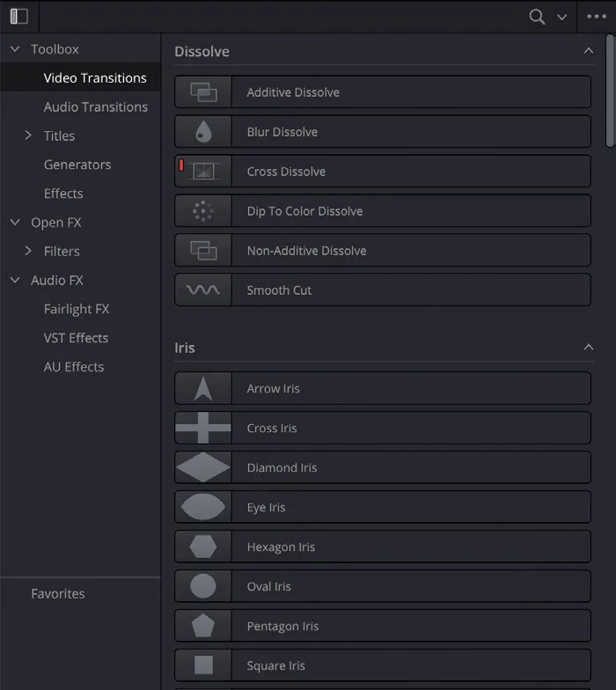Collapse the Dissolve section
The width and height of the screenshot is (616, 690).
(x=588, y=51)
